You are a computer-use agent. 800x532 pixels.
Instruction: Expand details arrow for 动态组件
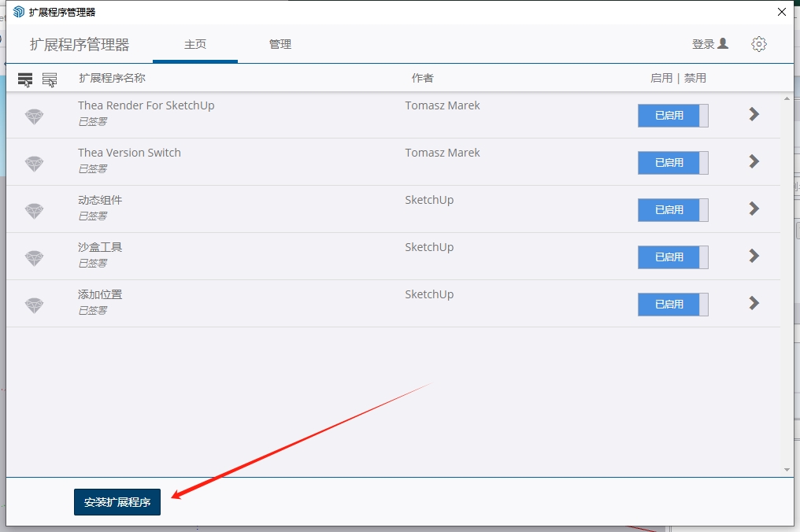[x=754, y=209]
